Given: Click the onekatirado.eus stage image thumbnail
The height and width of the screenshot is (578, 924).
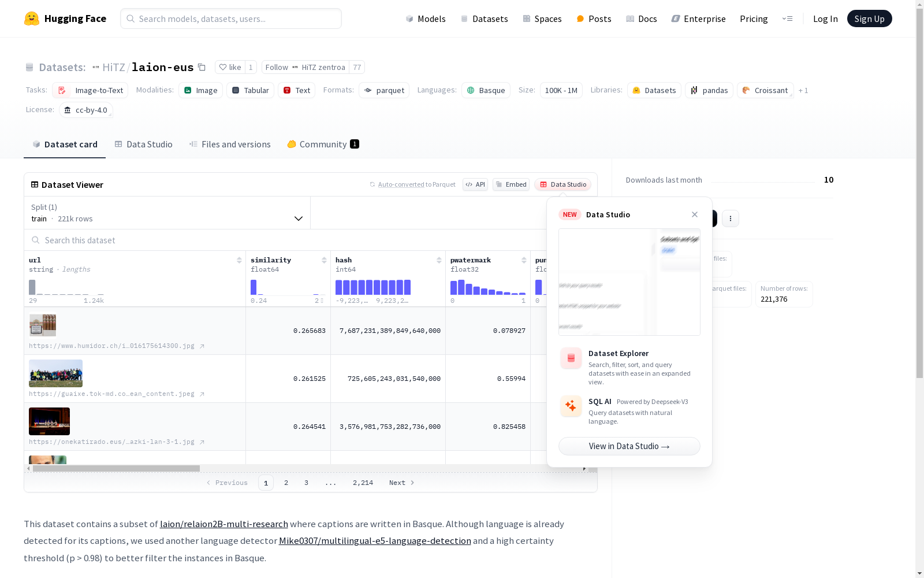Looking at the screenshot, I should [x=49, y=421].
